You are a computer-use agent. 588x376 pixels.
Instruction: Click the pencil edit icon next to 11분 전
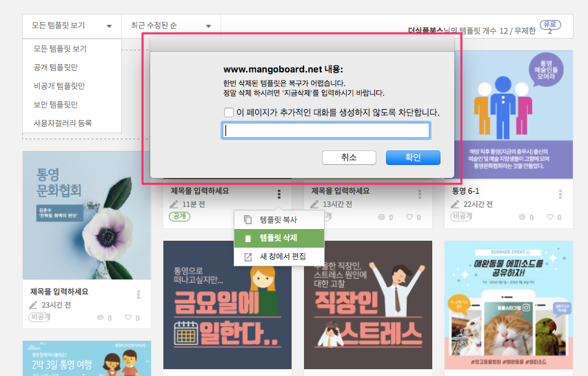(174, 204)
